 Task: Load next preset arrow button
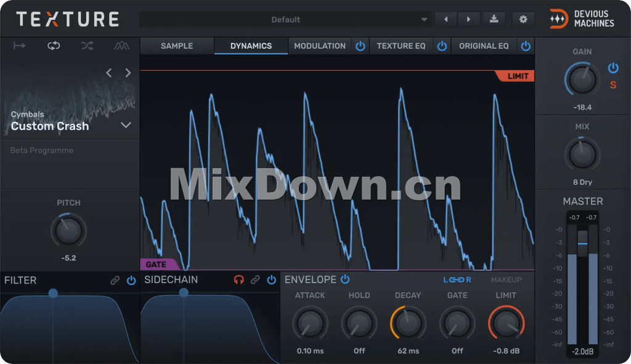[x=468, y=19]
